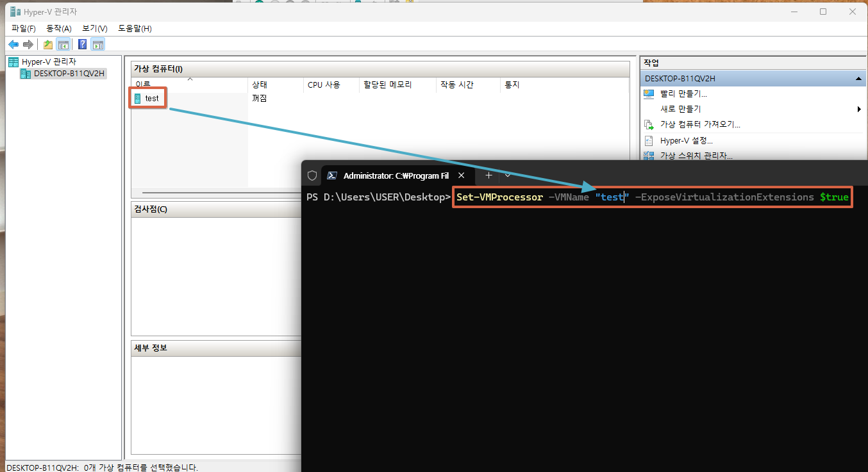
Task: Switch to the Administrator PowerShell tab
Action: tap(396, 175)
